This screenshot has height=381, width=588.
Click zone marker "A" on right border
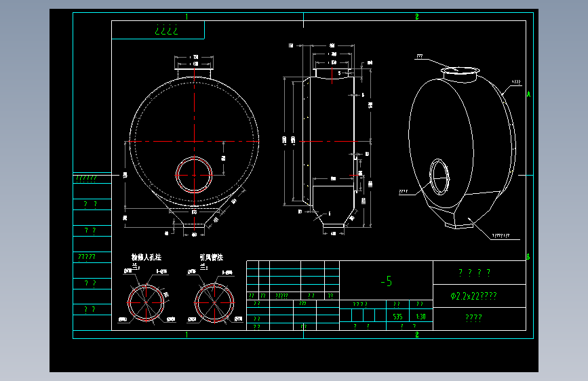(529, 94)
